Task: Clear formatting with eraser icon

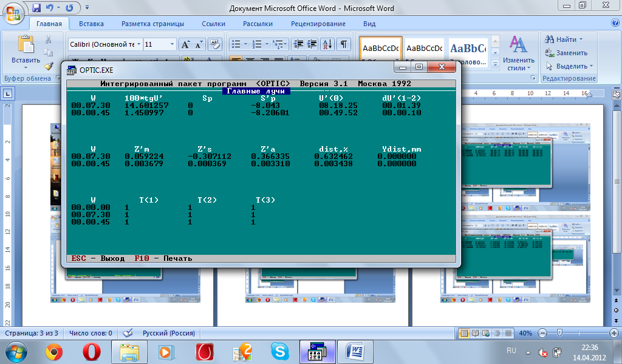Action: pyautogui.click(x=214, y=44)
